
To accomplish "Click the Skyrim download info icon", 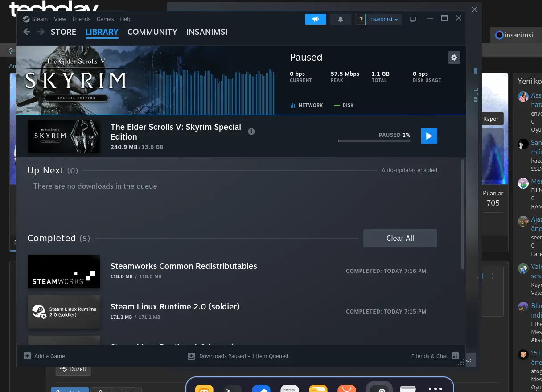I will click(x=251, y=132).
